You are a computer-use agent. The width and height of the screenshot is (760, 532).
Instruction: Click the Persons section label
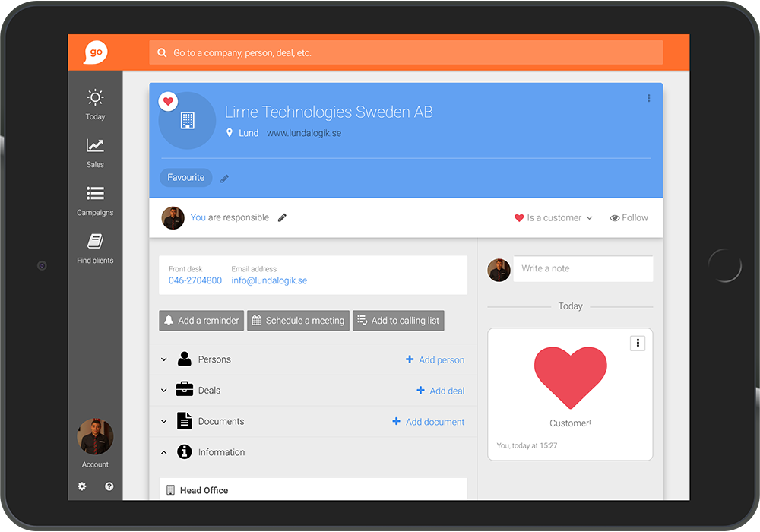tap(214, 359)
